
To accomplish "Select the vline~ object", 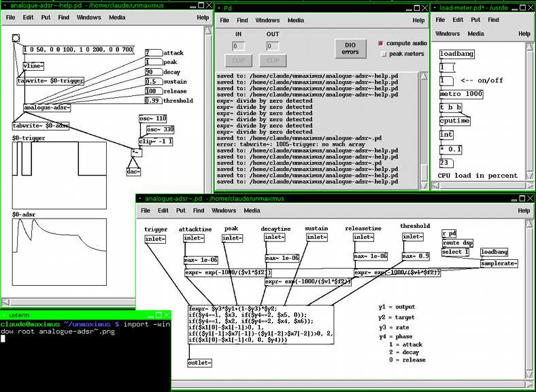I will pos(33,66).
